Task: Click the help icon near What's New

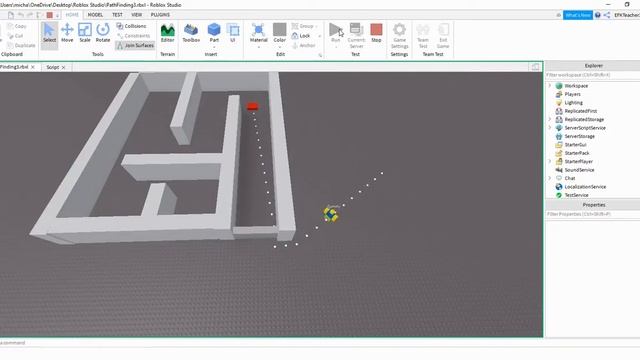Action: (598, 15)
